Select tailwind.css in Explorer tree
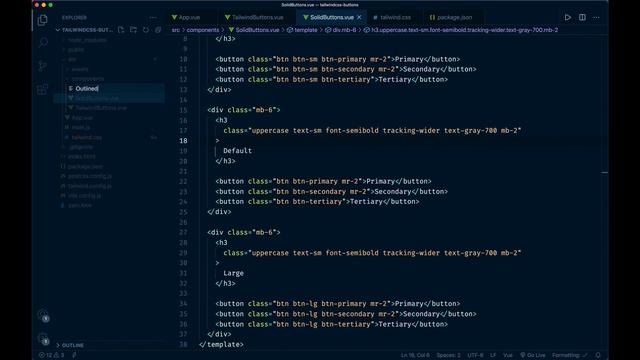The image size is (640, 360). pyautogui.click(x=87, y=138)
